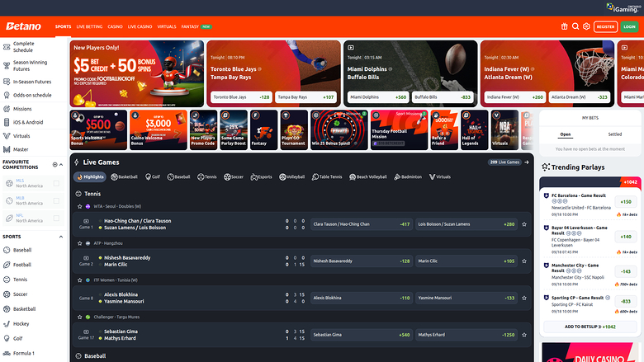Bet Toronto Blue Jays at -128

coord(241,97)
